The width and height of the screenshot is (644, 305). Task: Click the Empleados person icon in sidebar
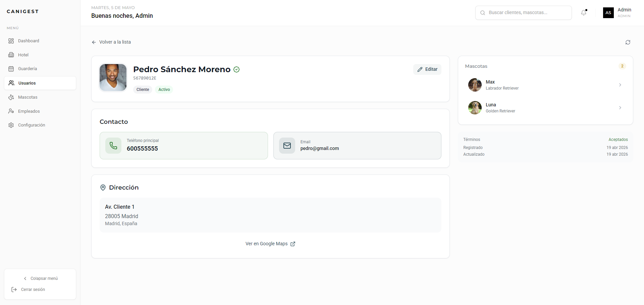coord(11,111)
